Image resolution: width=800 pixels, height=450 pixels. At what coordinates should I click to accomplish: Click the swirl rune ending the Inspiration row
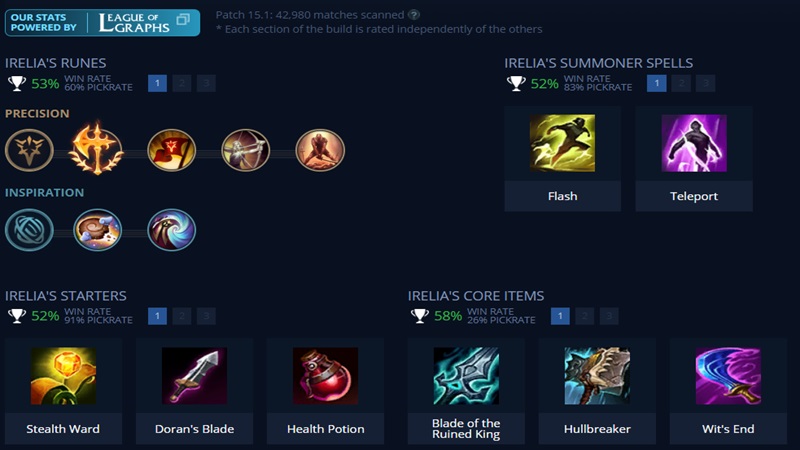pyautogui.click(x=171, y=230)
